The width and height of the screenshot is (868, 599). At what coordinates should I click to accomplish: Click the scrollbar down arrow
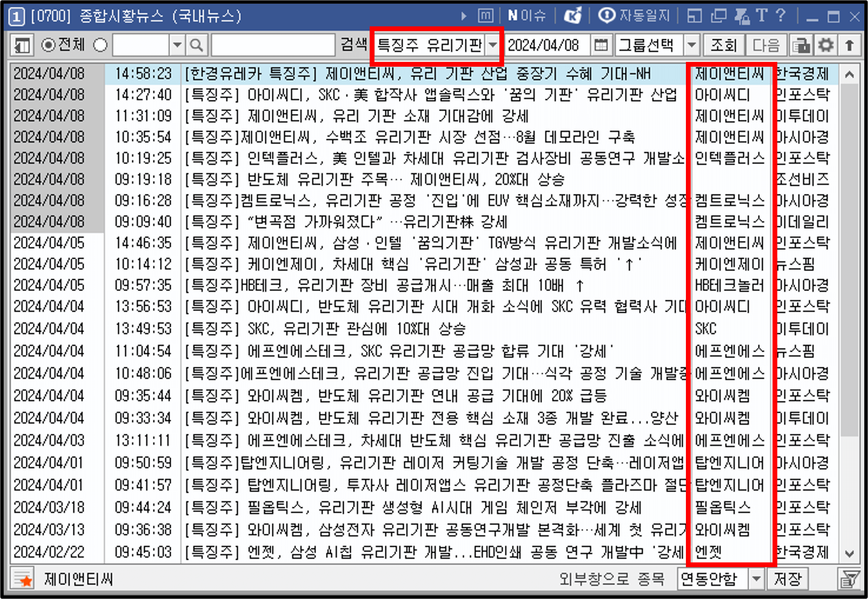[x=850, y=553]
